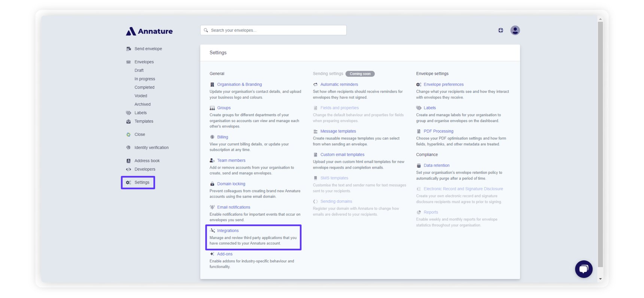Click the Team members link
644x298 pixels.
[231, 160]
